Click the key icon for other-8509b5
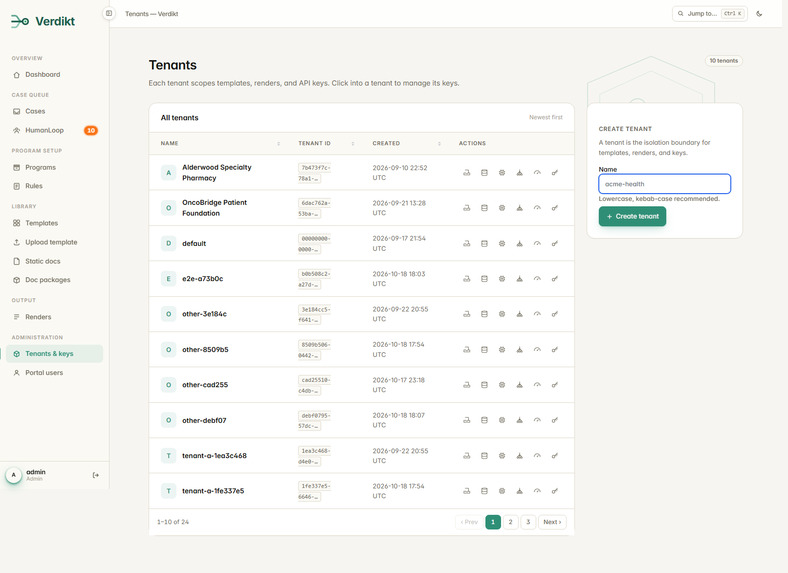Image resolution: width=788 pixels, height=573 pixels. pos(554,350)
